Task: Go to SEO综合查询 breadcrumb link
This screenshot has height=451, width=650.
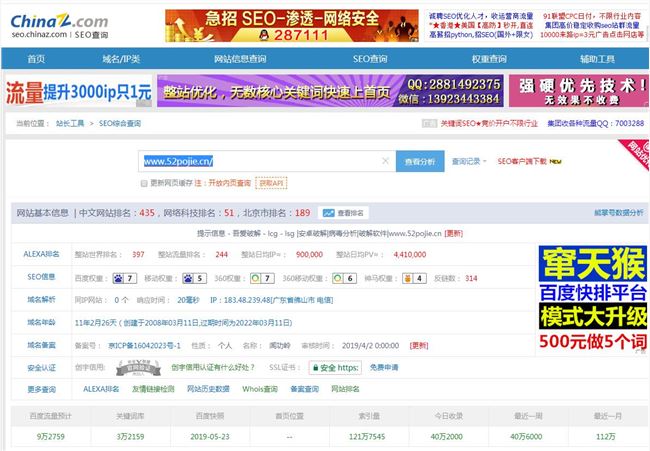Action: pyautogui.click(x=120, y=124)
